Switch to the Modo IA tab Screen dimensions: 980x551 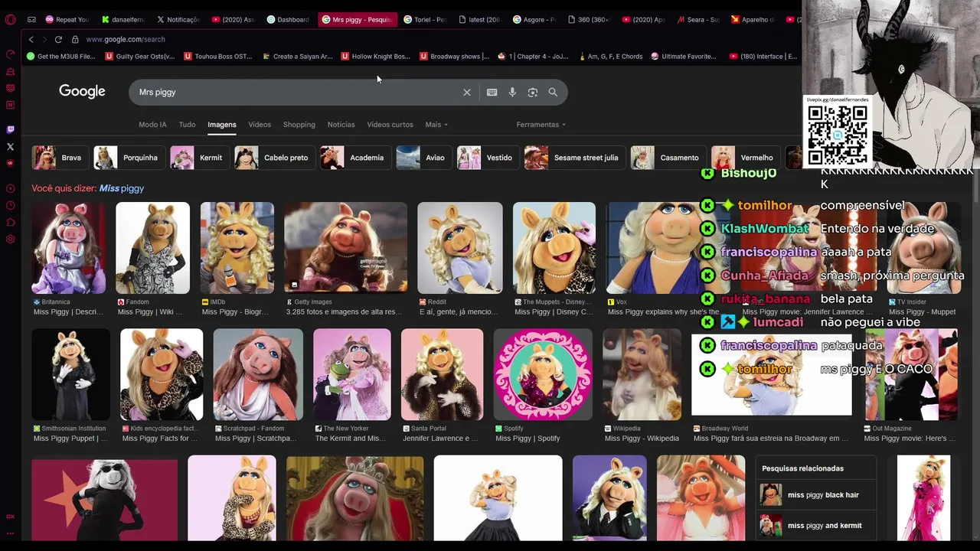click(152, 125)
